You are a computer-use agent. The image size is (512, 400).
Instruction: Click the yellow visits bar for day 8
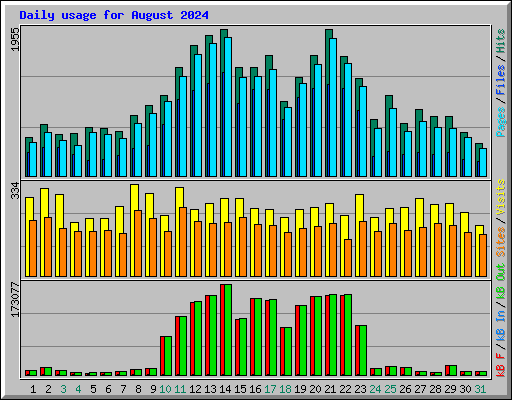tap(133, 230)
